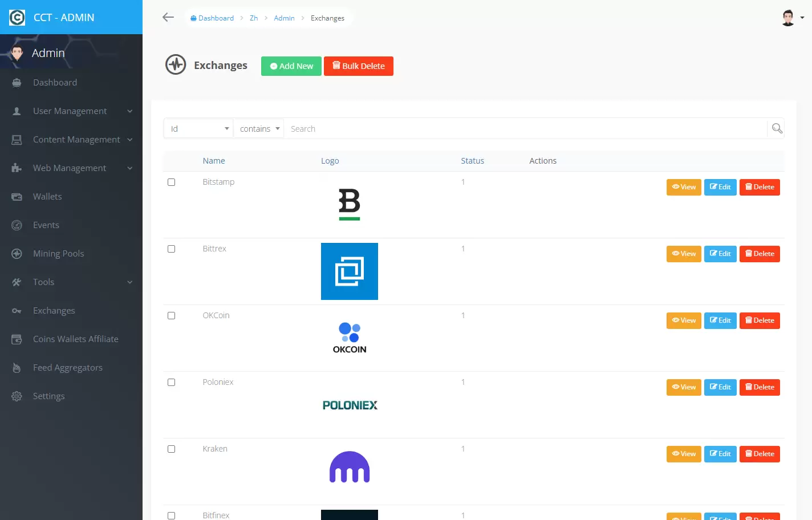Delete the OKCoin exchange

(x=760, y=320)
